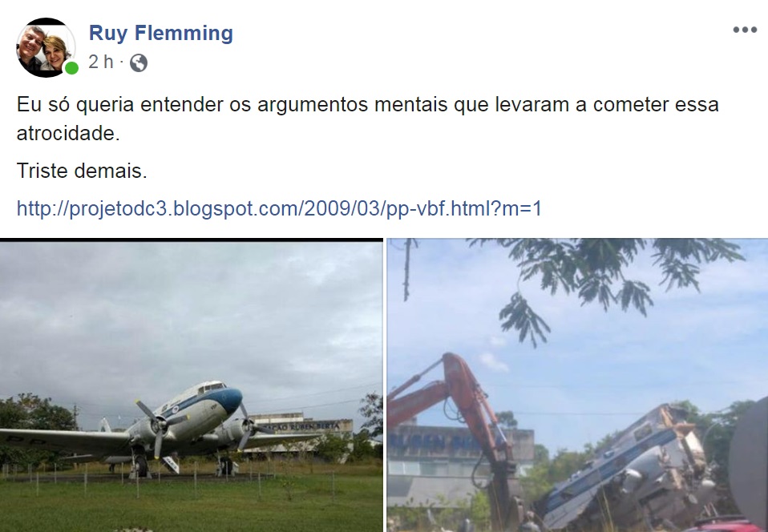
Task: Open Ruy Flemming's round profile picture
Action: 46,47
